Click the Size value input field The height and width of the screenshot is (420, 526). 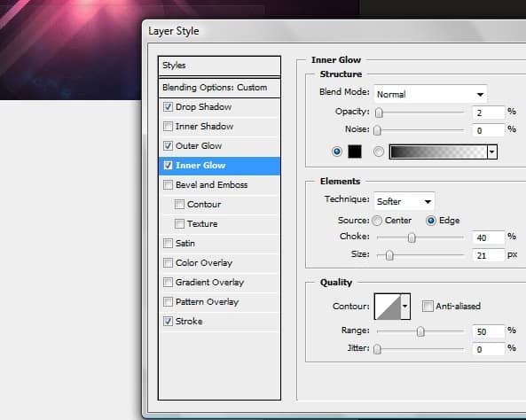(488, 256)
